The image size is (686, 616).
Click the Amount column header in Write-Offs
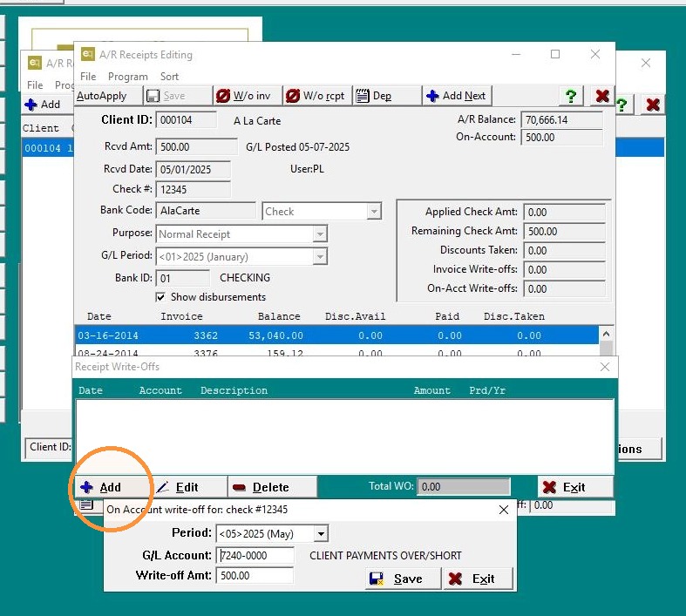(431, 390)
